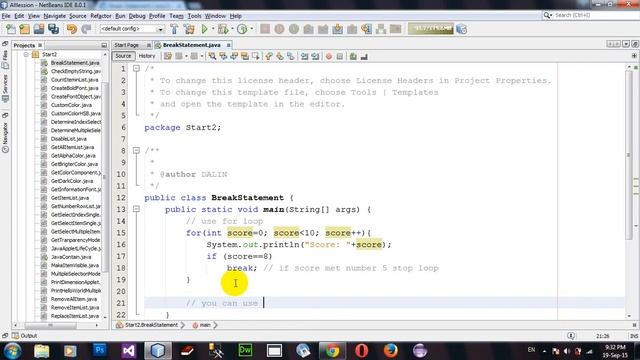The width and height of the screenshot is (640, 360).
Task: Click the Undo arrow icon
Action: pos(72,29)
